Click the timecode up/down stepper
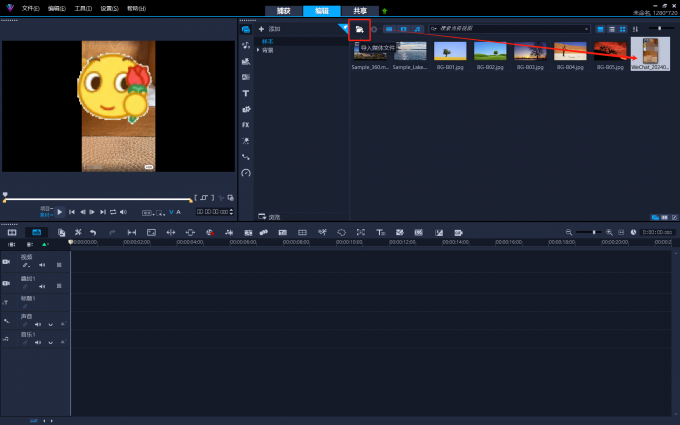The height and width of the screenshot is (425, 680). coord(231,212)
